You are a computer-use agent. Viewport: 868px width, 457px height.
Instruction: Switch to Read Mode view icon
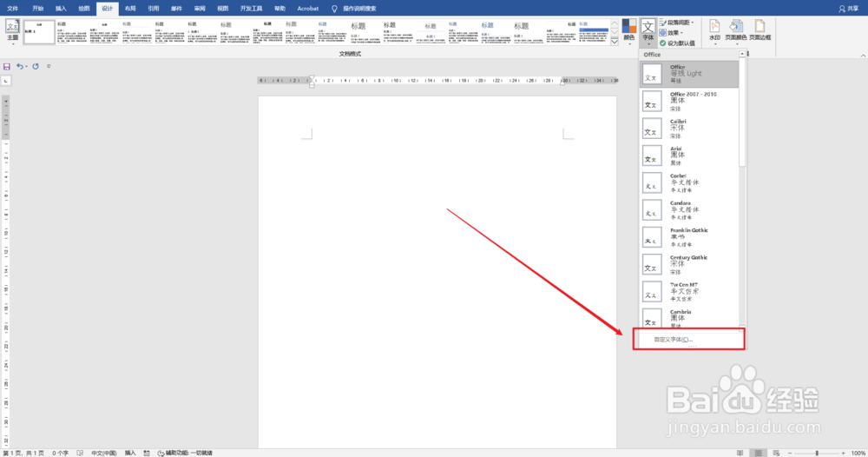pyautogui.click(x=740, y=453)
